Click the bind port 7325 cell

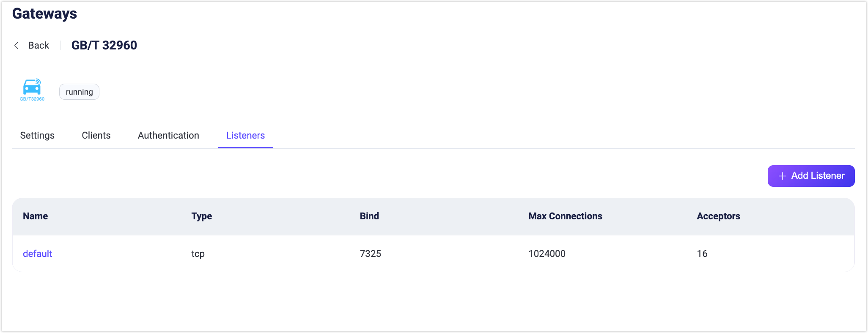(x=371, y=254)
